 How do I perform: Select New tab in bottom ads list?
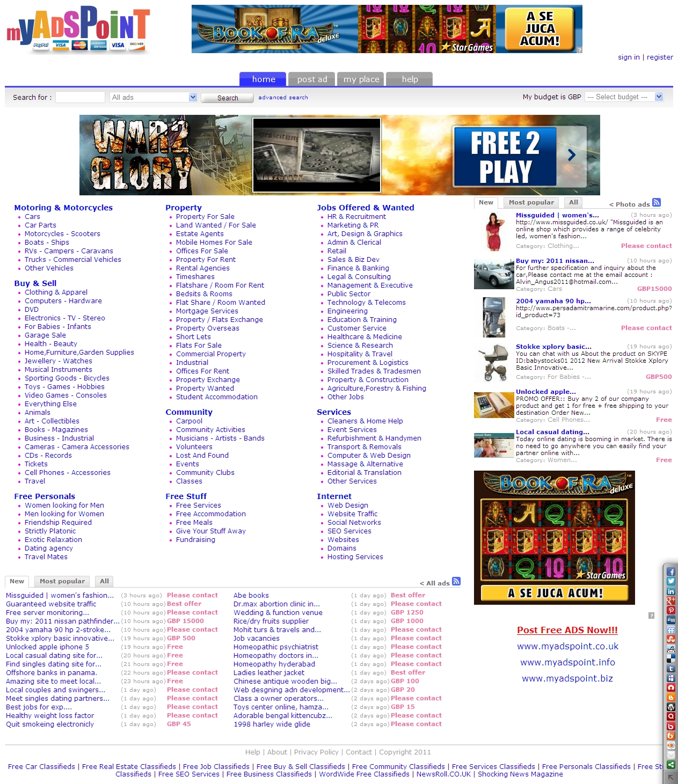(17, 581)
